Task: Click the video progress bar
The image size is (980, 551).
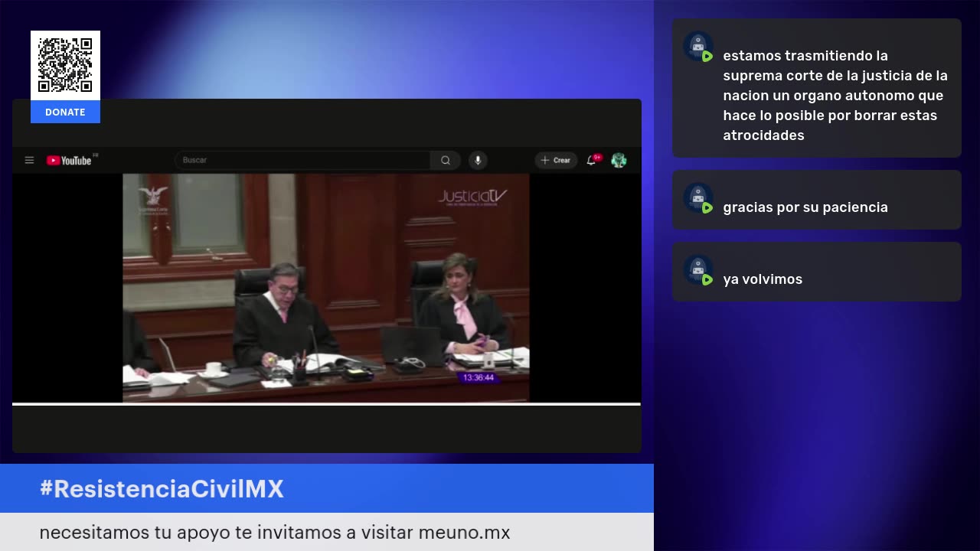Action: 326,404
